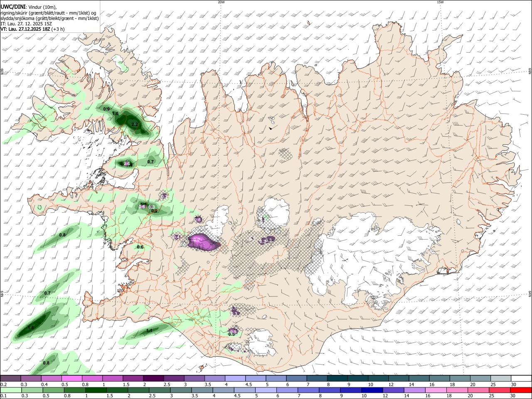Click the 0.1 label under the rain legend
Image resolution: width=532 pixels, height=399 pixels.
tap(3, 396)
